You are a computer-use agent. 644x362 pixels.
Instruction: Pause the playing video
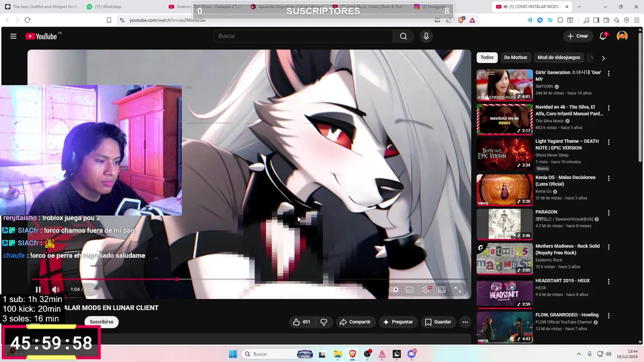[x=38, y=290]
